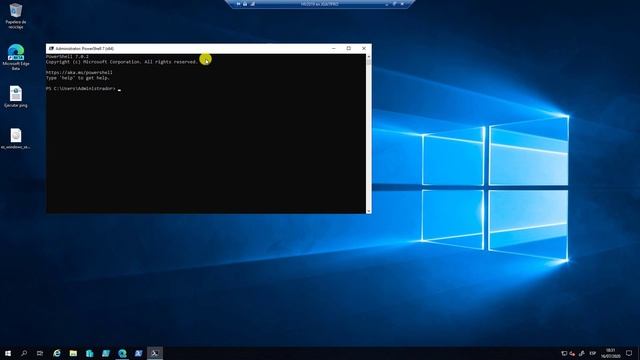Screen dimensions: 640x360
Task: Open Task View on the taskbar
Action: 40,353
